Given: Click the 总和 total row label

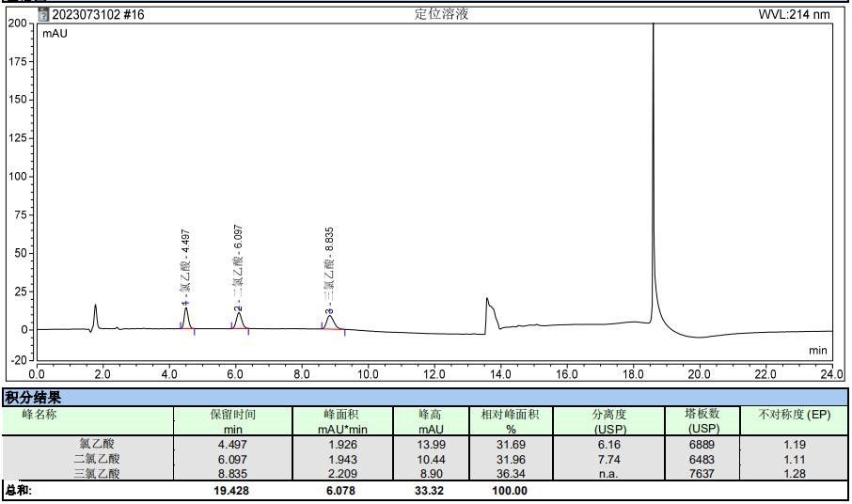Looking at the screenshot, I should click(19, 490).
